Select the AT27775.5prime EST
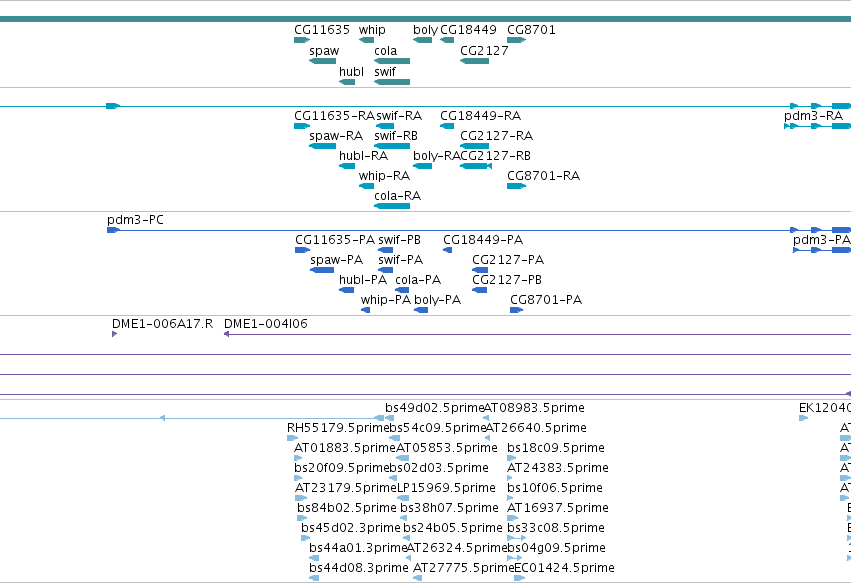 (417, 579)
